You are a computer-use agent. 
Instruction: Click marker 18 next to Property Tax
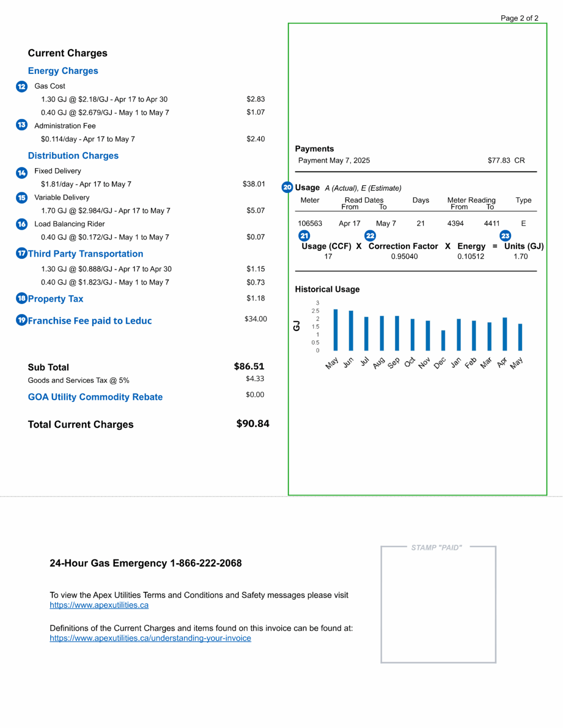21,298
